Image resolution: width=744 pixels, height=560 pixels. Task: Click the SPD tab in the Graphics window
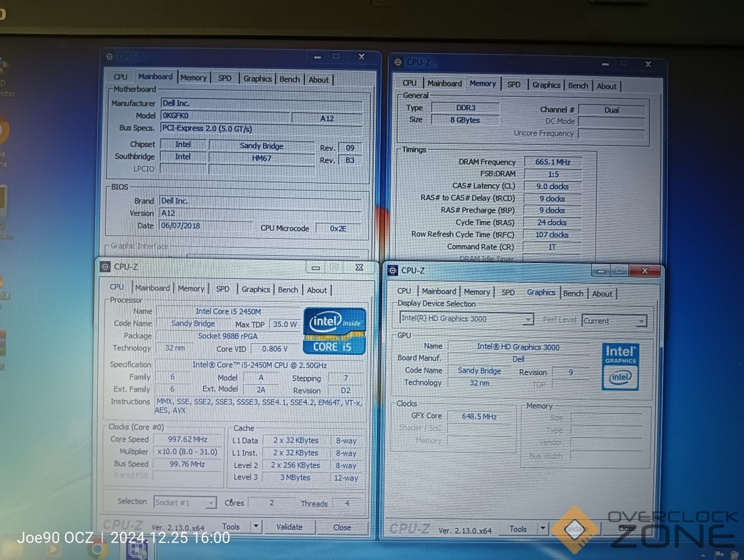tap(508, 292)
